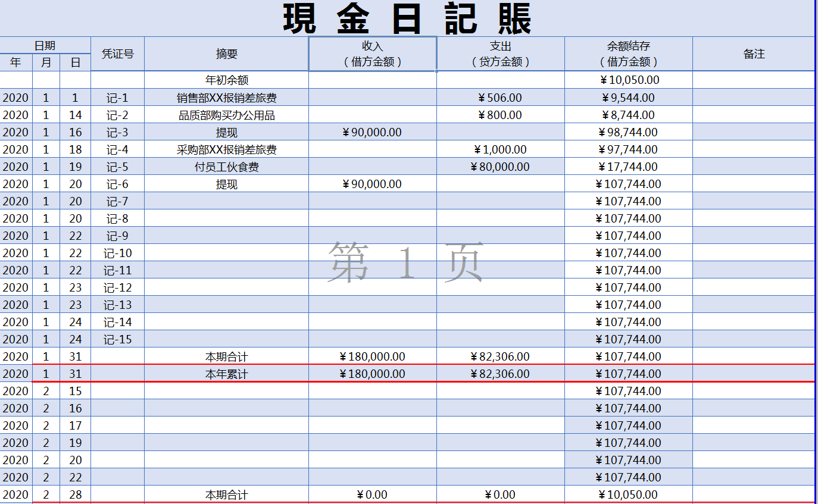Click voucher cell 记-4

click(118, 149)
